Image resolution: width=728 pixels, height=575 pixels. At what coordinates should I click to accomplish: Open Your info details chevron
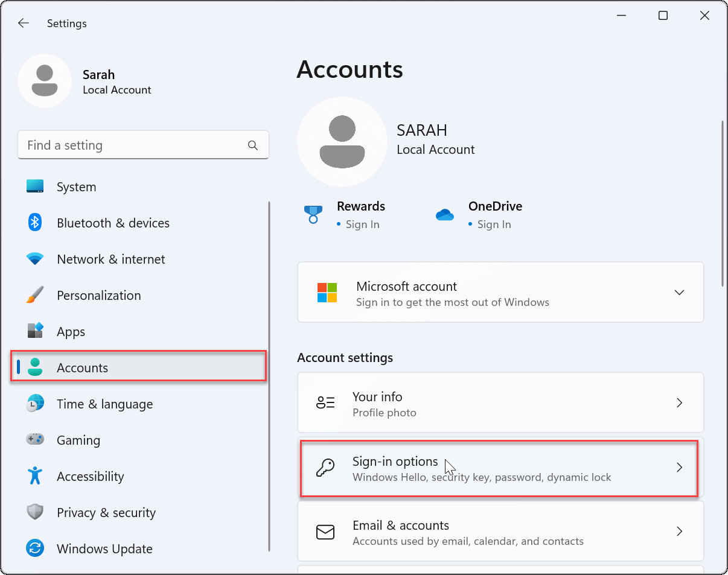click(679, 402)
